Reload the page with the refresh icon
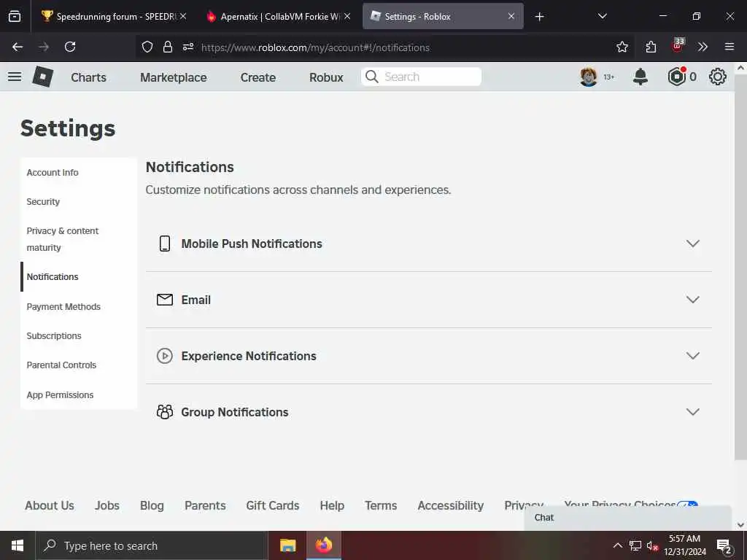The width and height of the screenshot is (747, 560). 70,47
